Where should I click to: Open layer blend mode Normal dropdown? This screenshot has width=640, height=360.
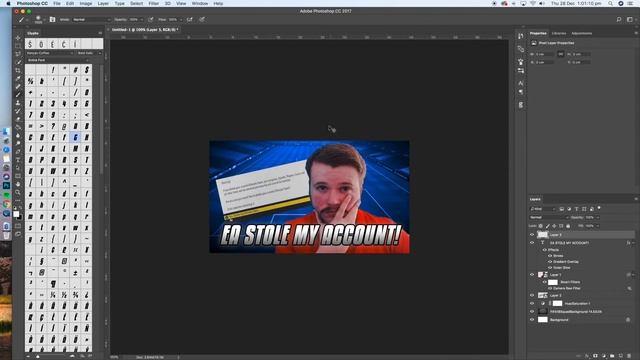[549, 218]
